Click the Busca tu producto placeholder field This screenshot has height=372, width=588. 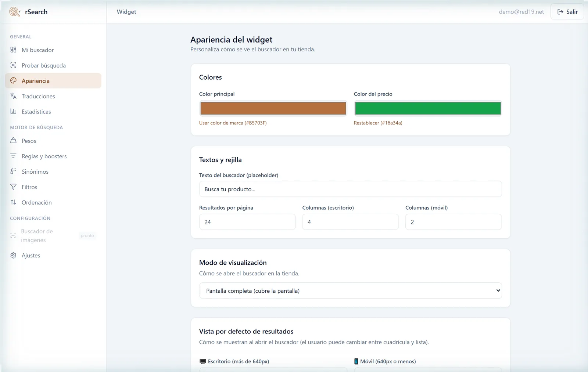351,189
